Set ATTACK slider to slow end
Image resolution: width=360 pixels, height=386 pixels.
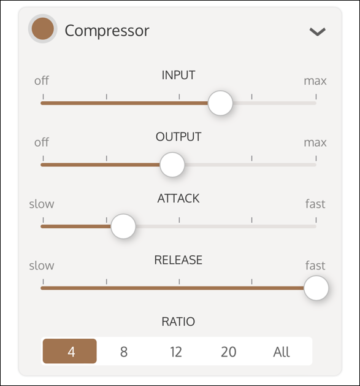click(43, 226)
